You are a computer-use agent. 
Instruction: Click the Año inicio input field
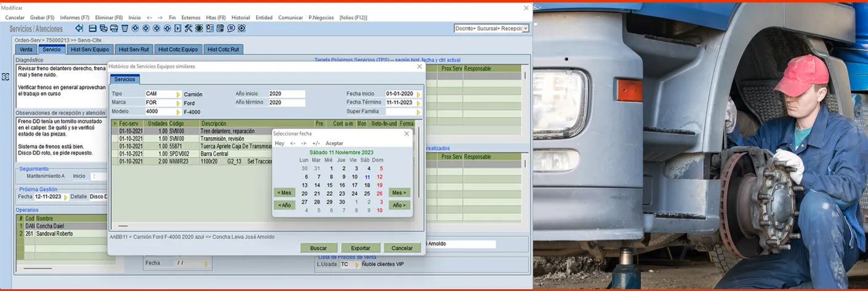pyautogui.click(x=286, y=94)
